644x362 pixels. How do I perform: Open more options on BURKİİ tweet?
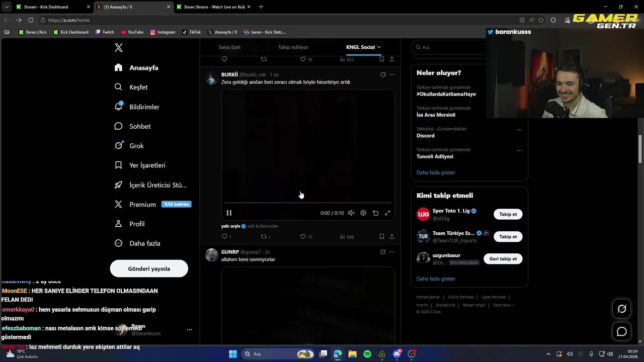pyautogui.click(x=392, y=74)
